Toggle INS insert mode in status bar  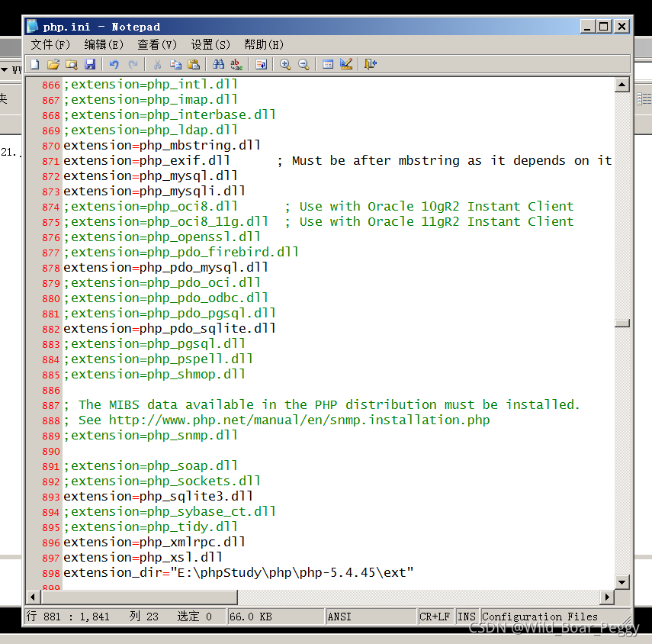pyautogui.click(x=467, y=617)
